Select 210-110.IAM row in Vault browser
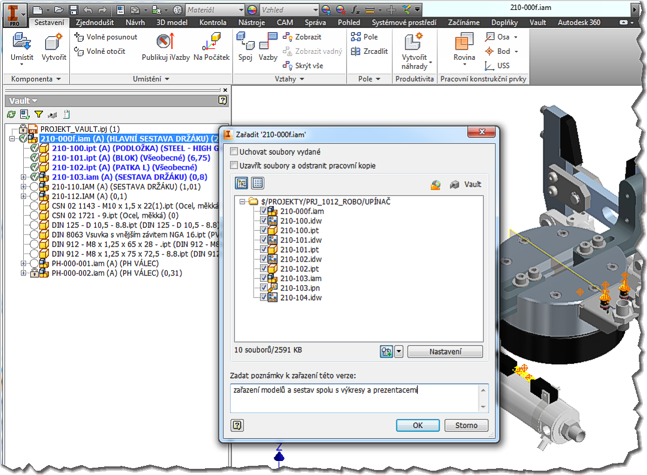Viewport: 647px width, 475px height. tap(126, 187)
